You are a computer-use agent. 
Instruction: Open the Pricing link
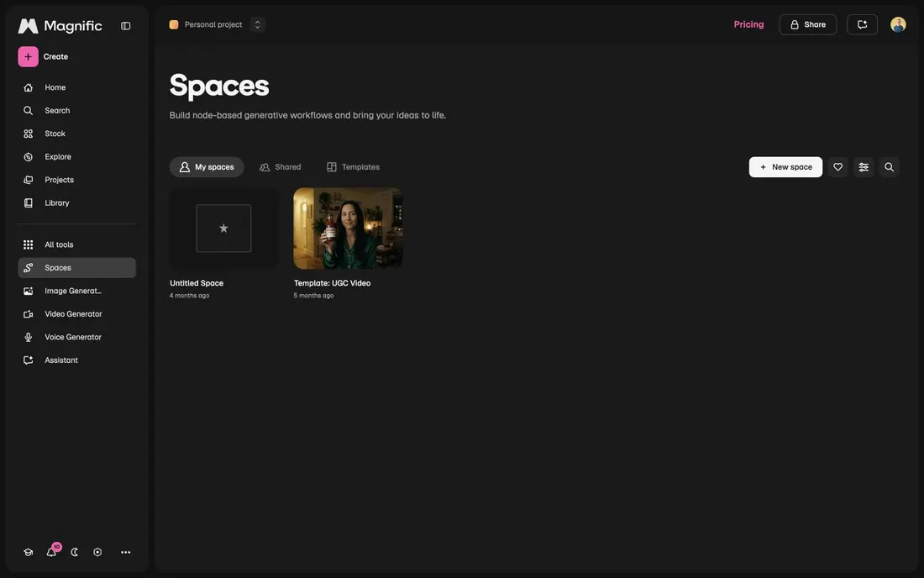748,24
